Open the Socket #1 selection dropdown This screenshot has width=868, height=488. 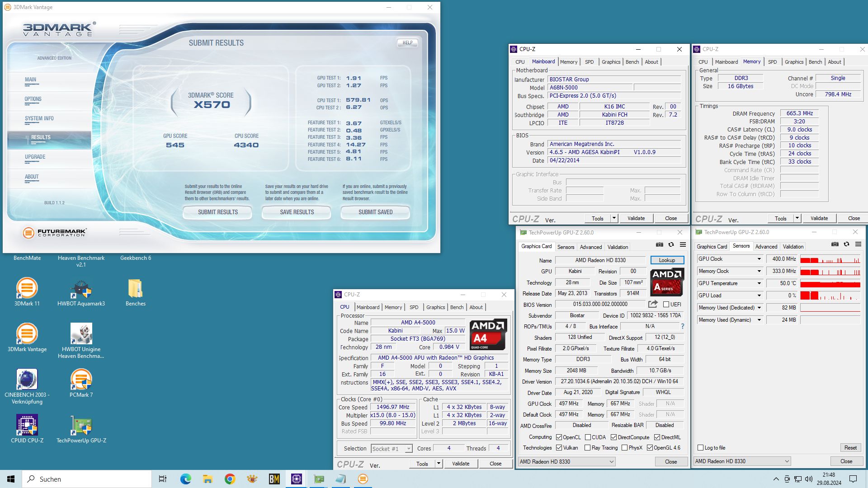coord(392,449)
